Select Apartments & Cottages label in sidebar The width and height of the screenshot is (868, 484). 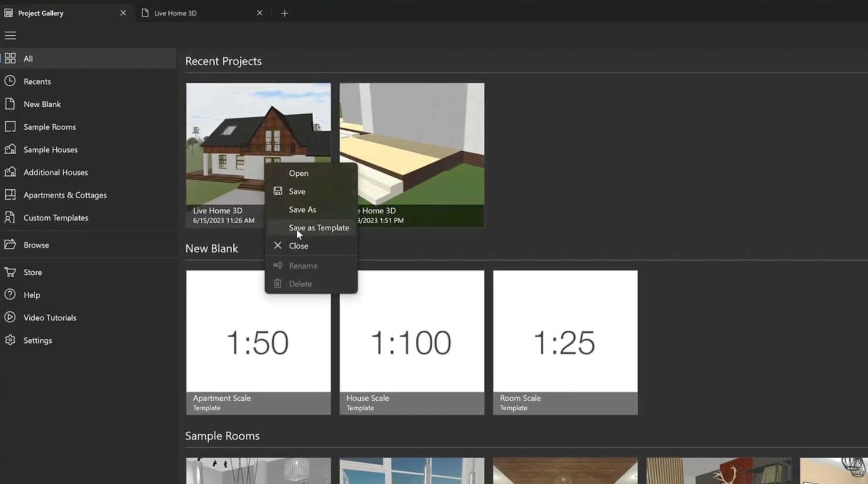pyautogui.click(x=65, y=195)
